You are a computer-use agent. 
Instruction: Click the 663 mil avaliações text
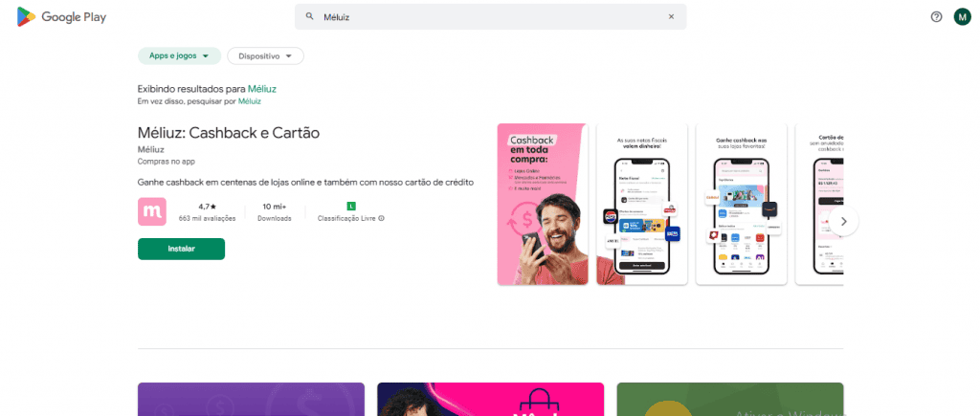point(207,219)
